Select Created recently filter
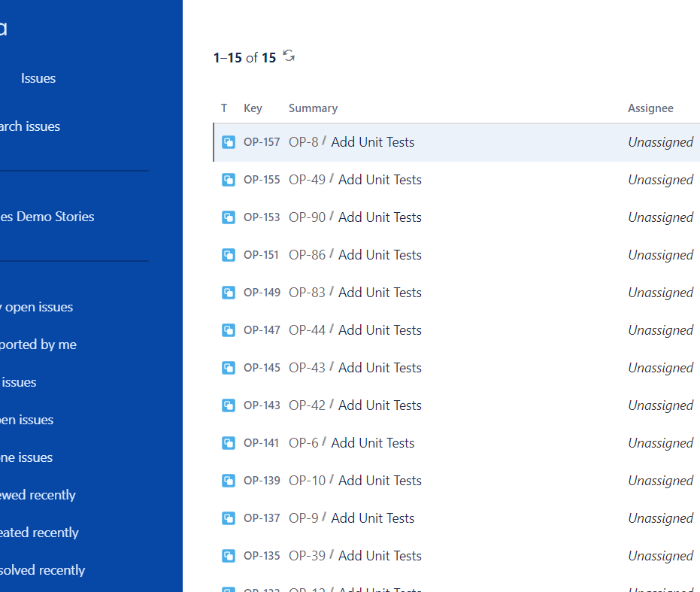700x592 pixels. click(39, 533)
